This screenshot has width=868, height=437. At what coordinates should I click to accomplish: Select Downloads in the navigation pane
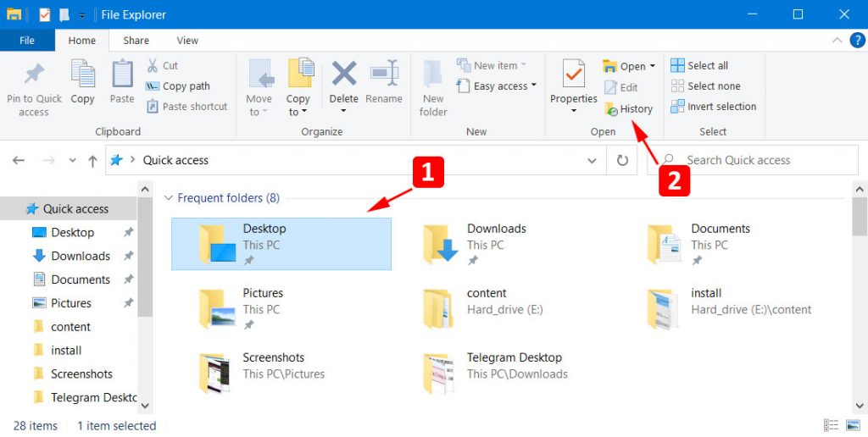pos(80,256)
